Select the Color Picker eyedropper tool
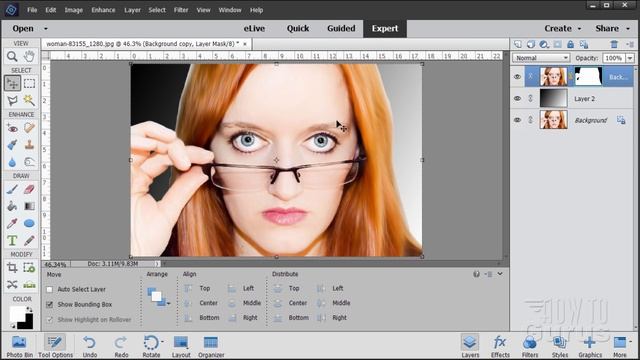 point(12,223)
